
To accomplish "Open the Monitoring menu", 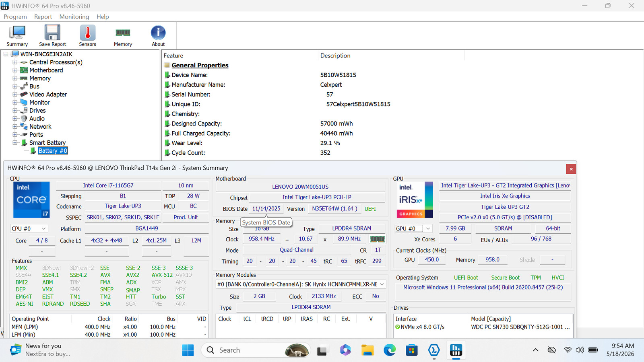I will (74, 16).
